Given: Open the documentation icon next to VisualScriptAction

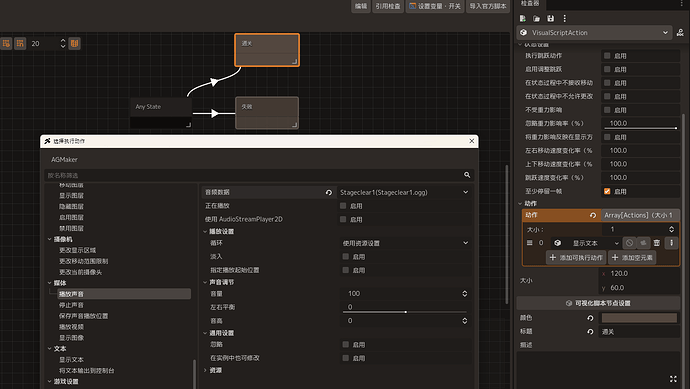Looking at the screenshot, I should 680,33.
